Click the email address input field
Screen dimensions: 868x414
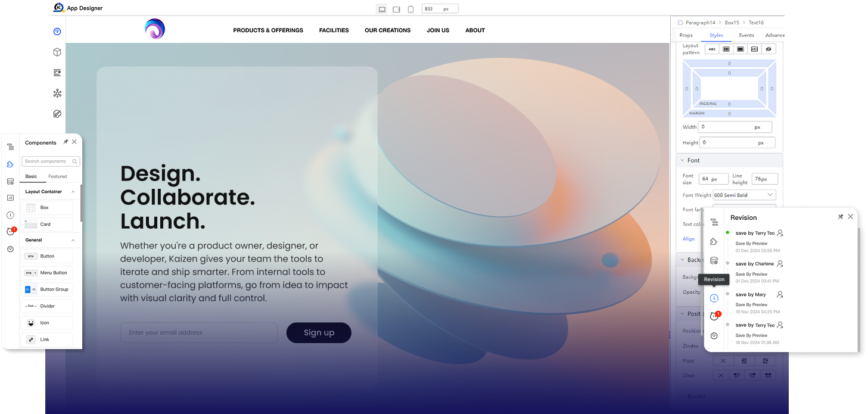(199, 332)
